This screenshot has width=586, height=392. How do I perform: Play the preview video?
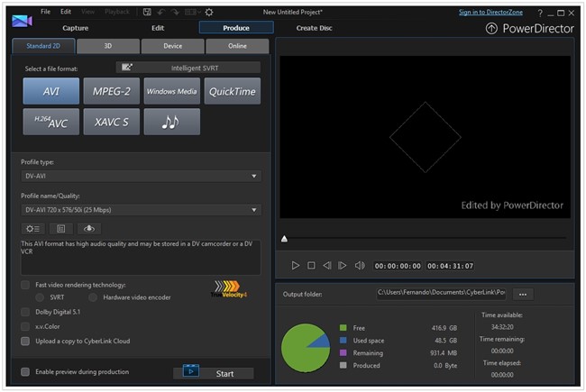click(x=295, y=266)
